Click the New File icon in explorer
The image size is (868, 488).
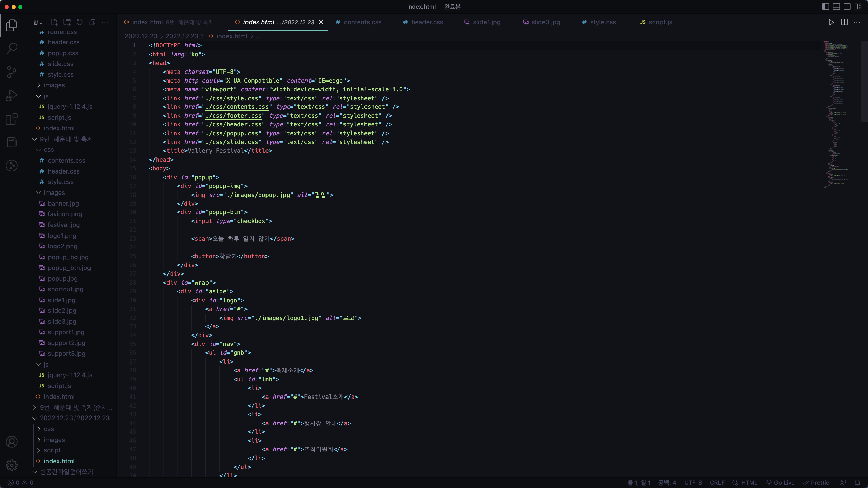(x=54, y=22)
